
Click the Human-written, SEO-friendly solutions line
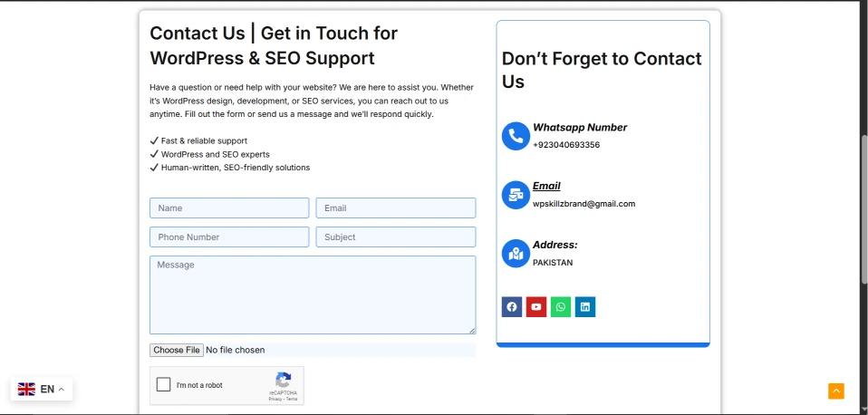click(x=230, y=168)
